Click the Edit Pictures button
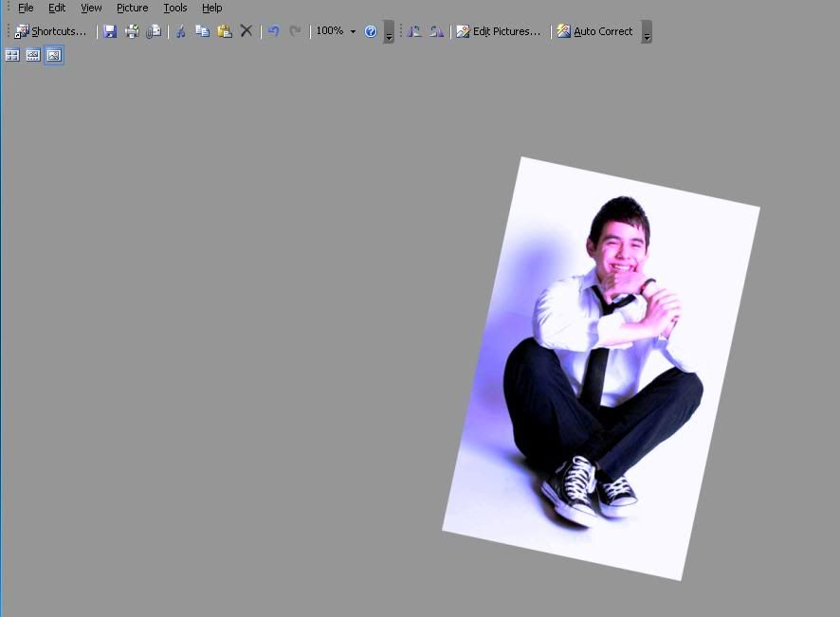 tap(499, 31)
